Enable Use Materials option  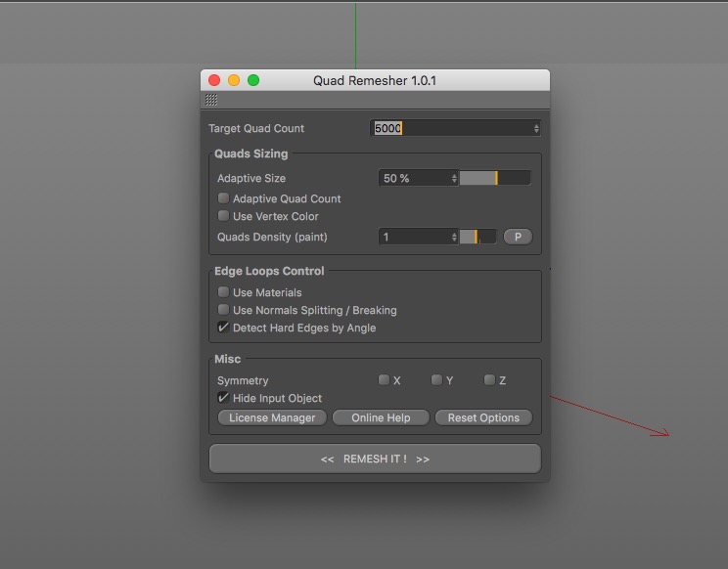(x=223, y=292)
